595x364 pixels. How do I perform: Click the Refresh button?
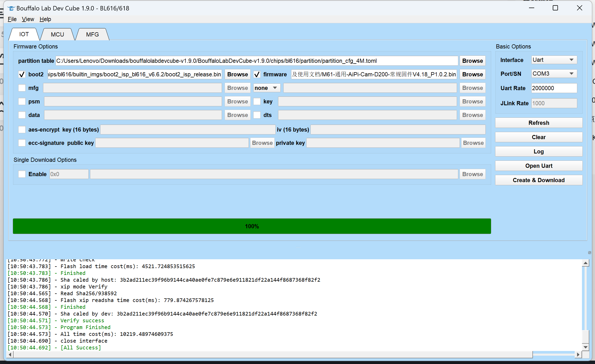[538, 123]
